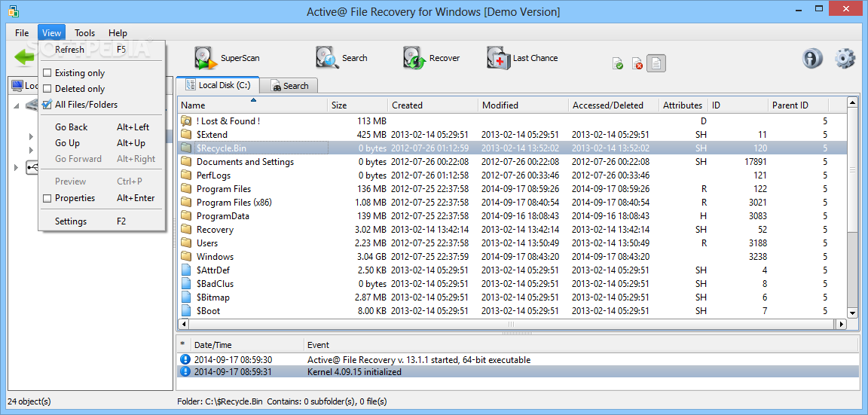Show deleted files only filter icon
Screen dimensions: 868x415
[637, 63]
